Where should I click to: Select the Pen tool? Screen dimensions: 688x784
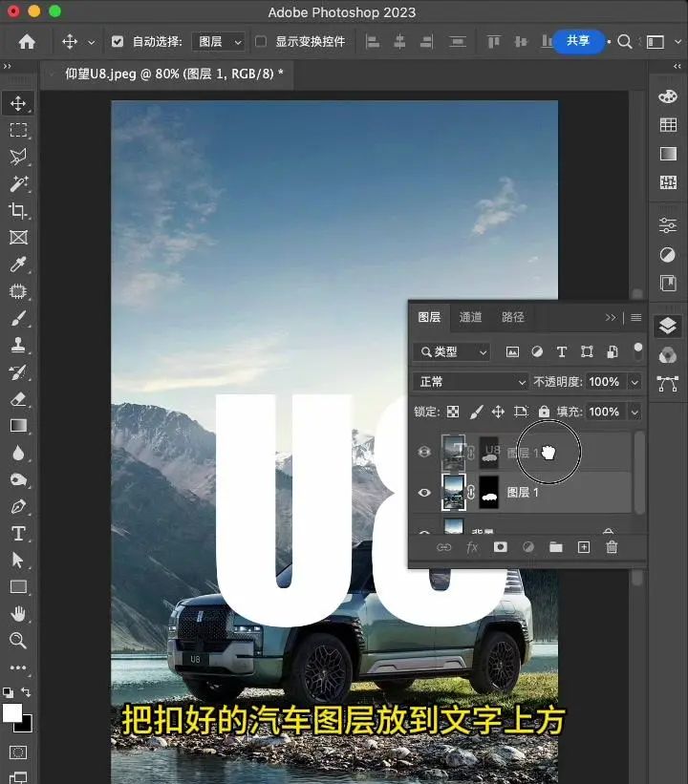pyautogui.click(x=18, y=506)
